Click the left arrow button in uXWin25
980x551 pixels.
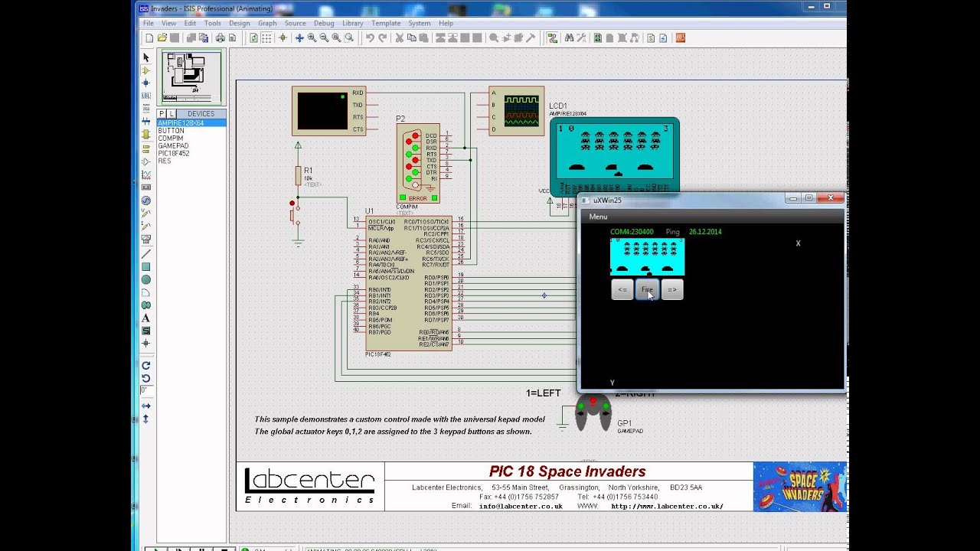[622, 289]
